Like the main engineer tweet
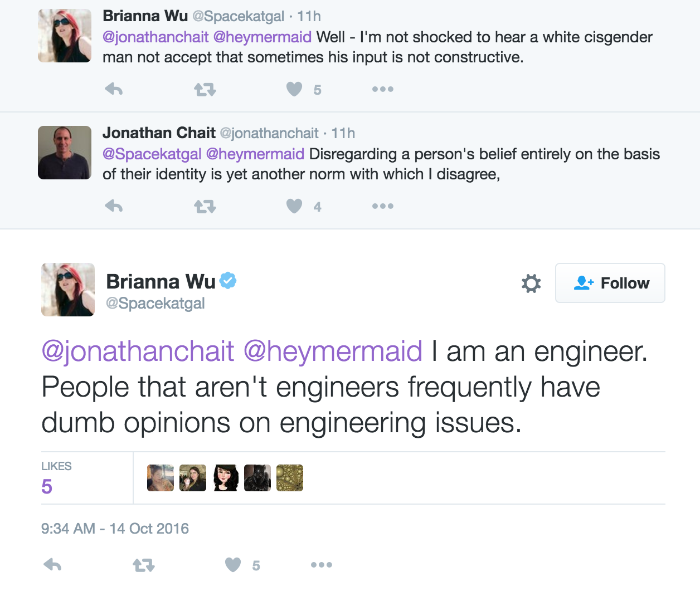 click(233, 565)
